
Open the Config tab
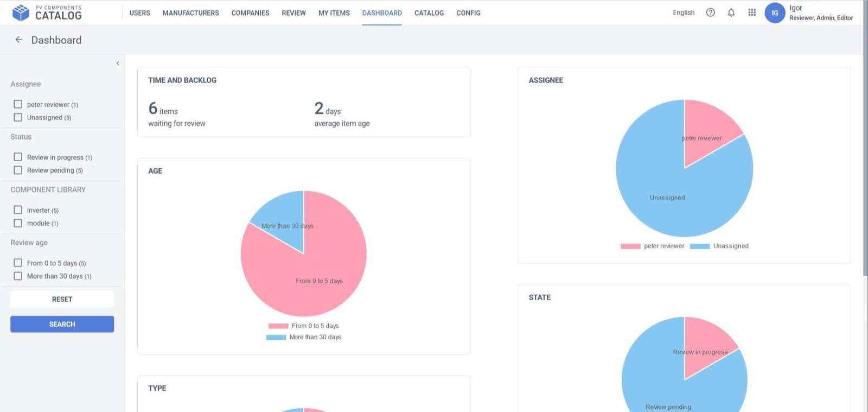[468, 13]
